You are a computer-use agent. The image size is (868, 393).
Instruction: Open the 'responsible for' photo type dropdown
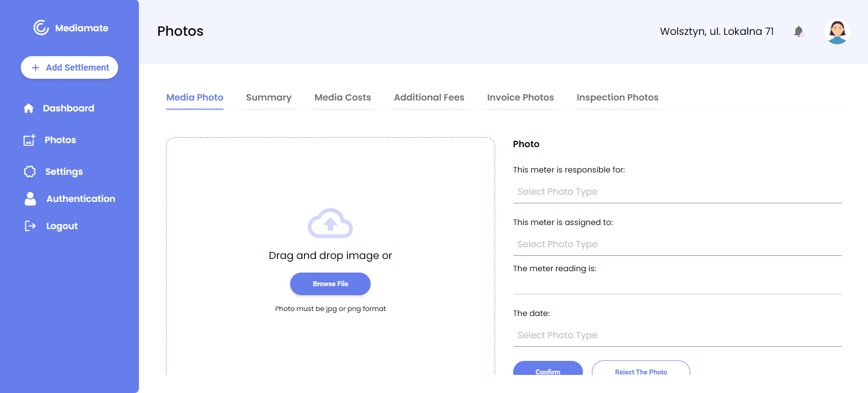[x=677, y=192]
